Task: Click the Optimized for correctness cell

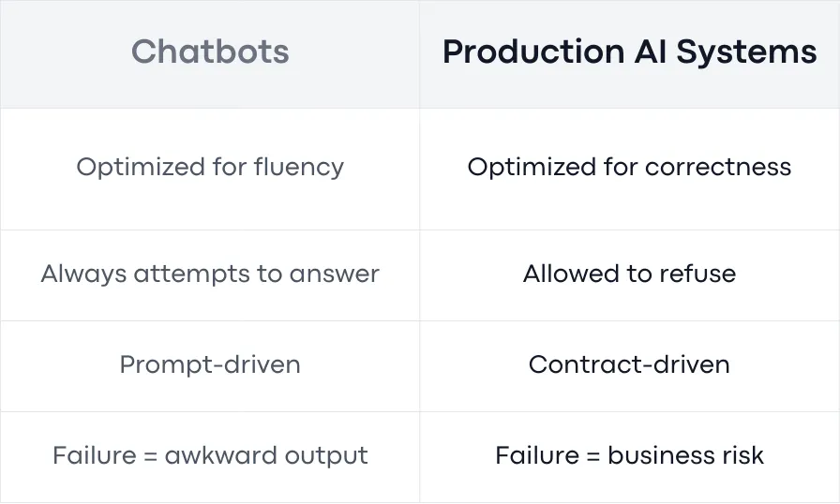Action: tap(629, 167)
